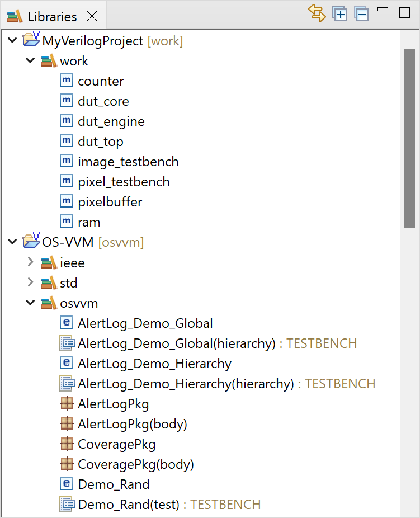
Task: Select AlertLog_Demo_Hierarchy(hierarchy) : TESTBENCH label
Action: coord(226,384)
